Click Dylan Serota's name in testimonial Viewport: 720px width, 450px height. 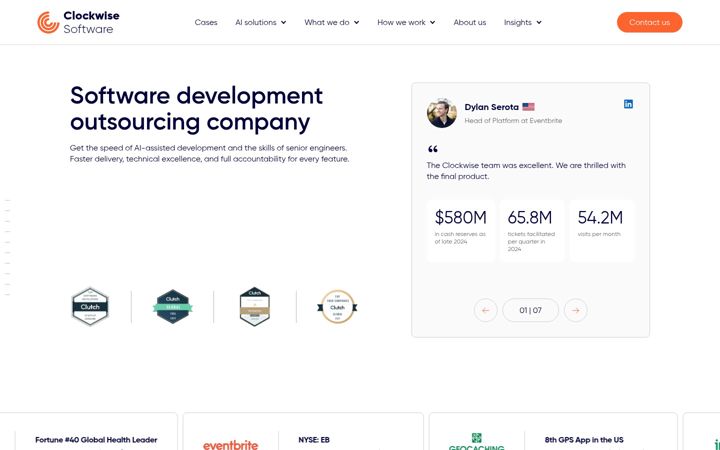(x=491, y=107)
